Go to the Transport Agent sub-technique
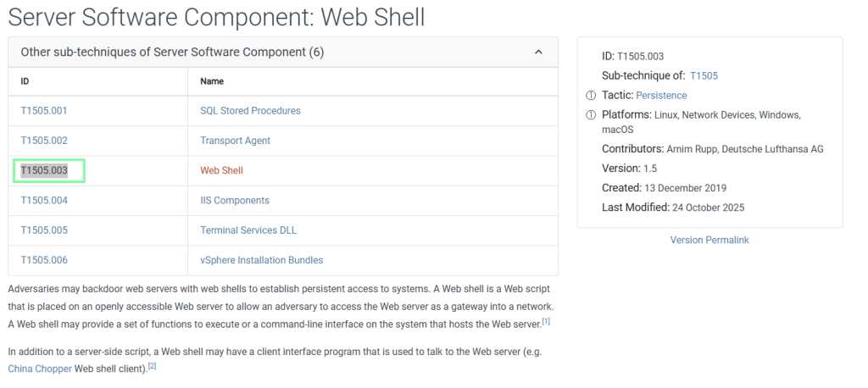This screenshot has width=868, height=388. click(x=235, y=141)
